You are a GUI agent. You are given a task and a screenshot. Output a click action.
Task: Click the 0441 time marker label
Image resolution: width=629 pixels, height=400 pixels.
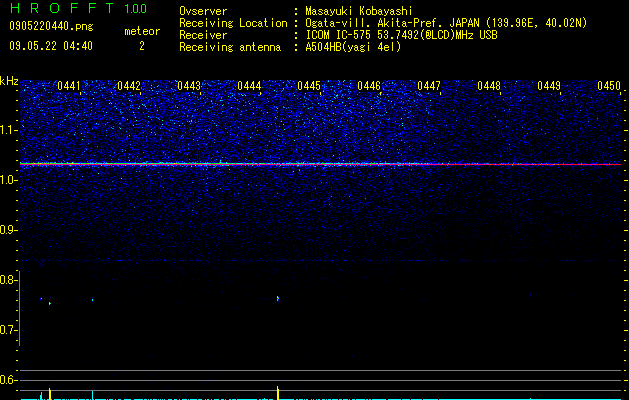click(x=69, y=86)
